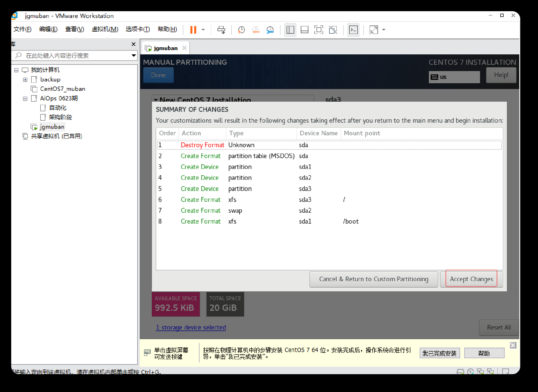Toggle the library sidebar view icon
The height and width of the screenshot is (392, 538).
click(290, 30)
